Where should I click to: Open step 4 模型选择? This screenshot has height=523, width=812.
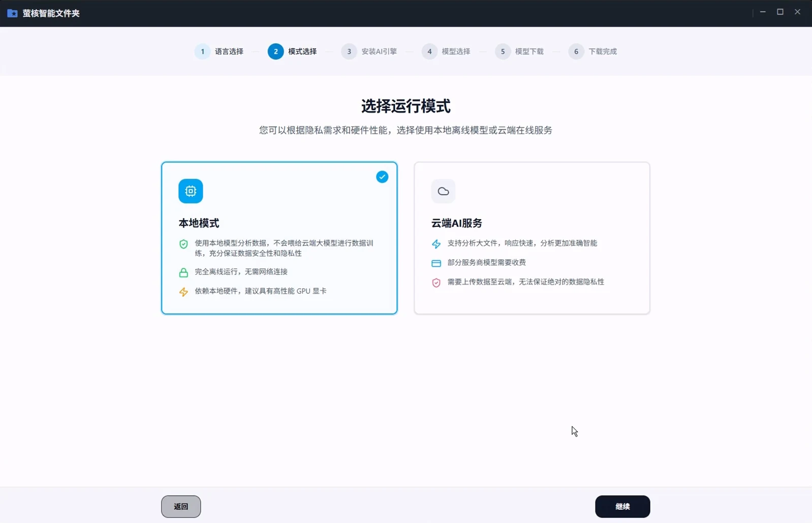(446, 51)
